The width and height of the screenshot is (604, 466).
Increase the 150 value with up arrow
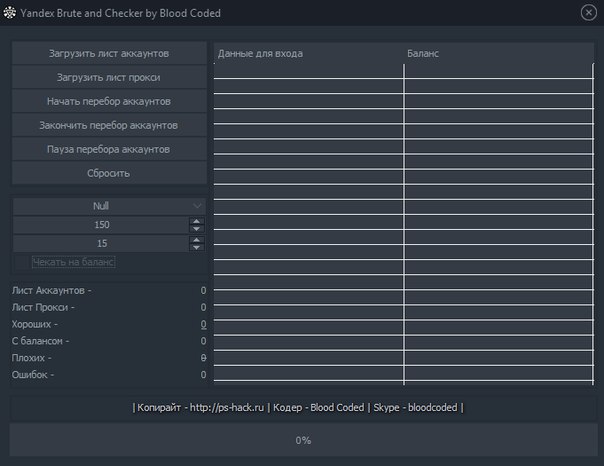point(196,221)
